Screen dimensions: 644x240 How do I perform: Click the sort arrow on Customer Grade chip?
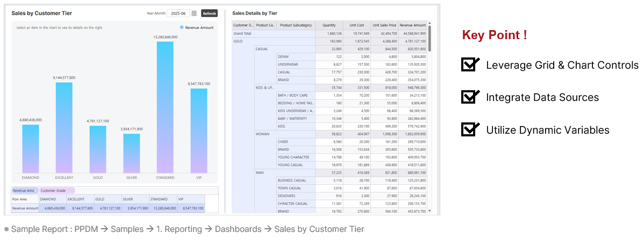72,191
